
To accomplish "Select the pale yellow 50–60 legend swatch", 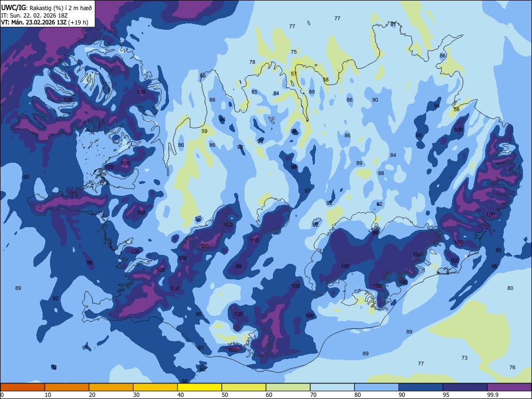I will 244,387.
